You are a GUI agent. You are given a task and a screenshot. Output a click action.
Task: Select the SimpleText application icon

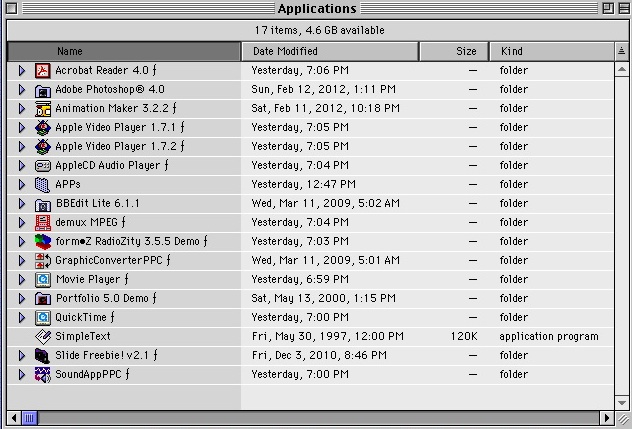42,337
